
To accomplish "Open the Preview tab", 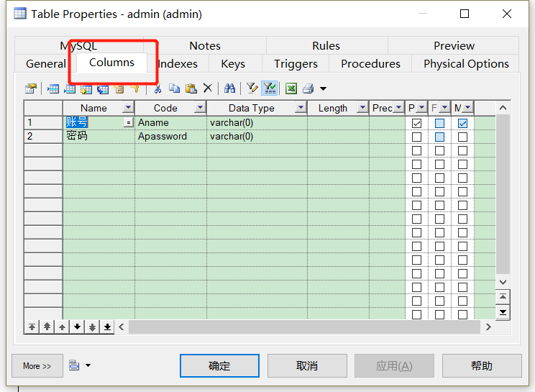I will [454, 46].
